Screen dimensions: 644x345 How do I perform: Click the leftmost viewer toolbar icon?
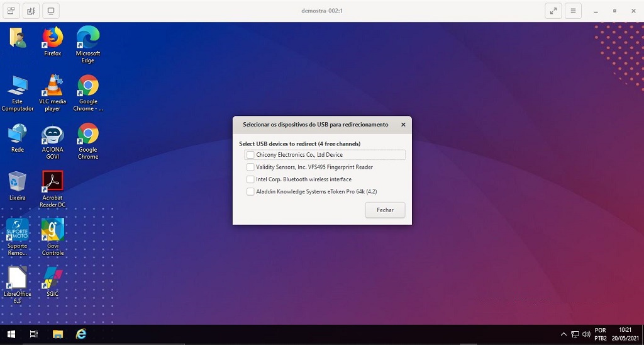(x=11, y=11)
